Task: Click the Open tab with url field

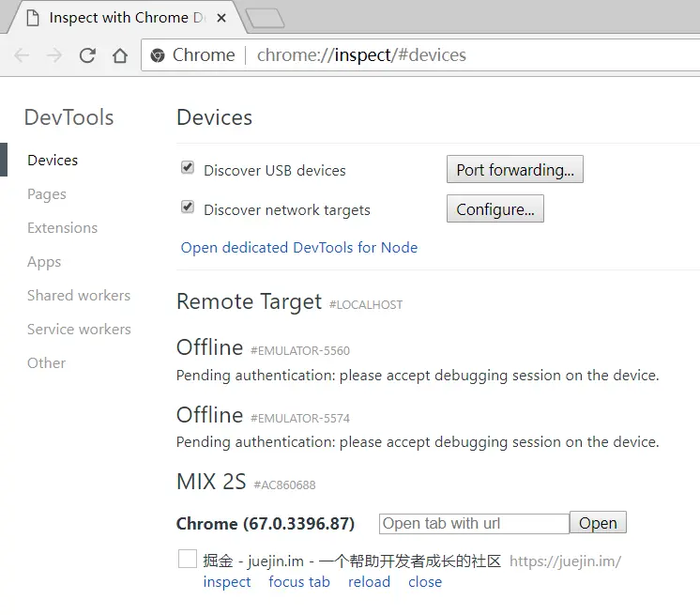Action: pyautogui.click(x=474, y=523)
